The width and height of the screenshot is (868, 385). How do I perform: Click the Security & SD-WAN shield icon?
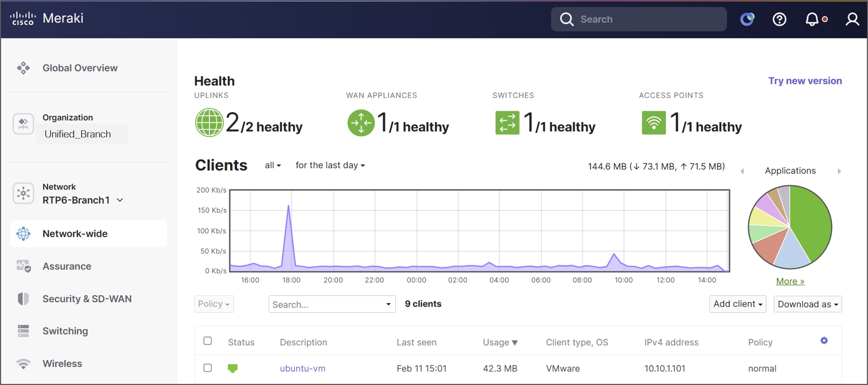click(x=23, y=298)
